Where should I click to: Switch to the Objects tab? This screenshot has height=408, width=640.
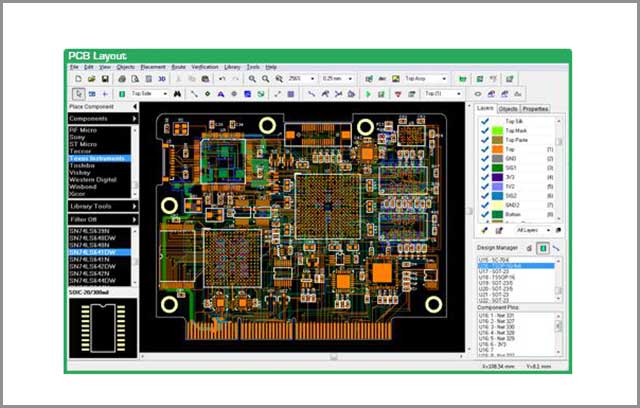[x=508, y=109]
